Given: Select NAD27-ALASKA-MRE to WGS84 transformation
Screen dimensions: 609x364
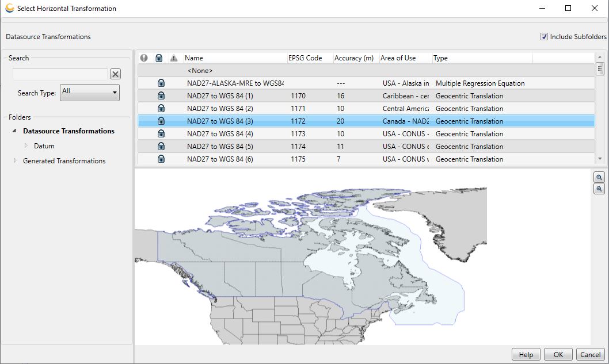Looking at the screenshot, I should tap(366, 83).
